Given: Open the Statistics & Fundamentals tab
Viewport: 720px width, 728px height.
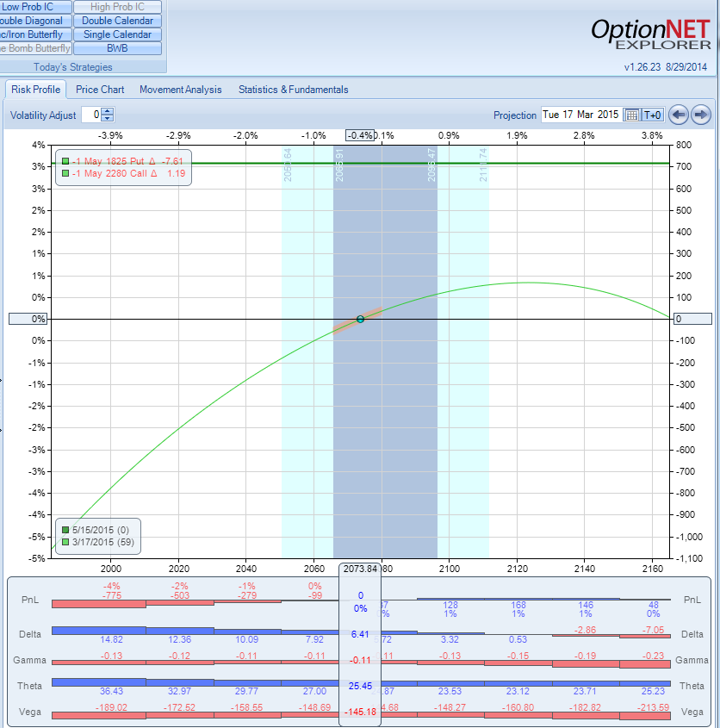Looking at the screenshot, I should (294, 89).
